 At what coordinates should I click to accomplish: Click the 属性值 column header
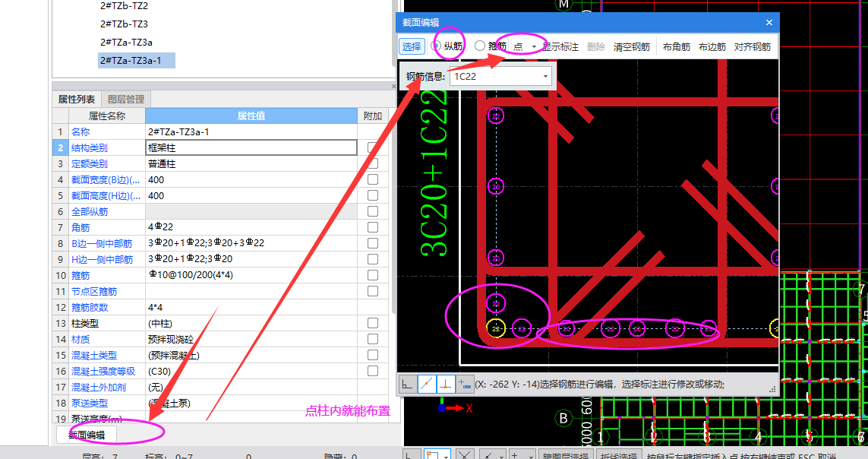coord(251,116)
